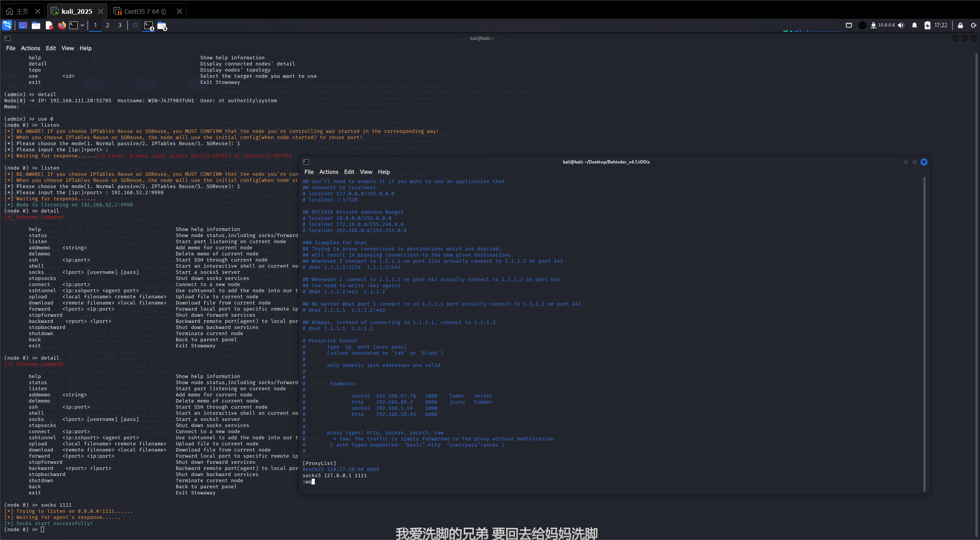Click "## RFC1918 Private Address Ranges" comment
Viewport: 980px width, 540px height.
pos(353,212)
